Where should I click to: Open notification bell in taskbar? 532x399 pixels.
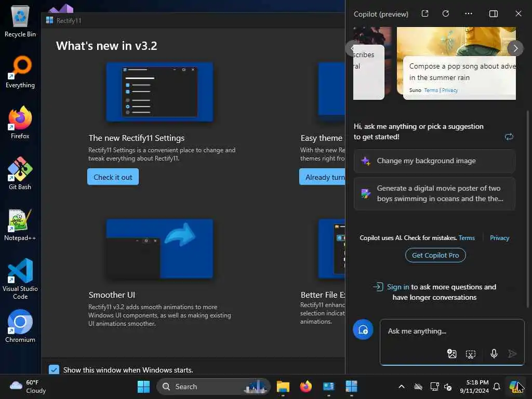496,387
